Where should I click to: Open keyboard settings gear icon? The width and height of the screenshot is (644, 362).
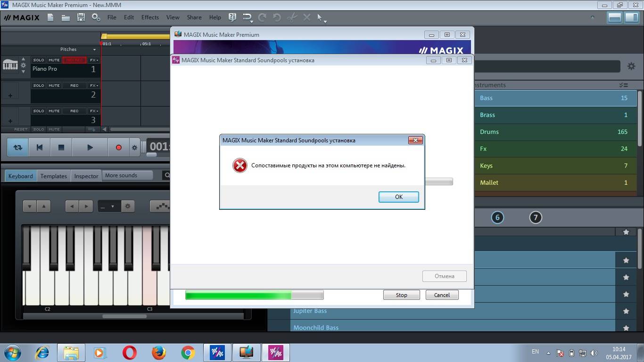128,206
